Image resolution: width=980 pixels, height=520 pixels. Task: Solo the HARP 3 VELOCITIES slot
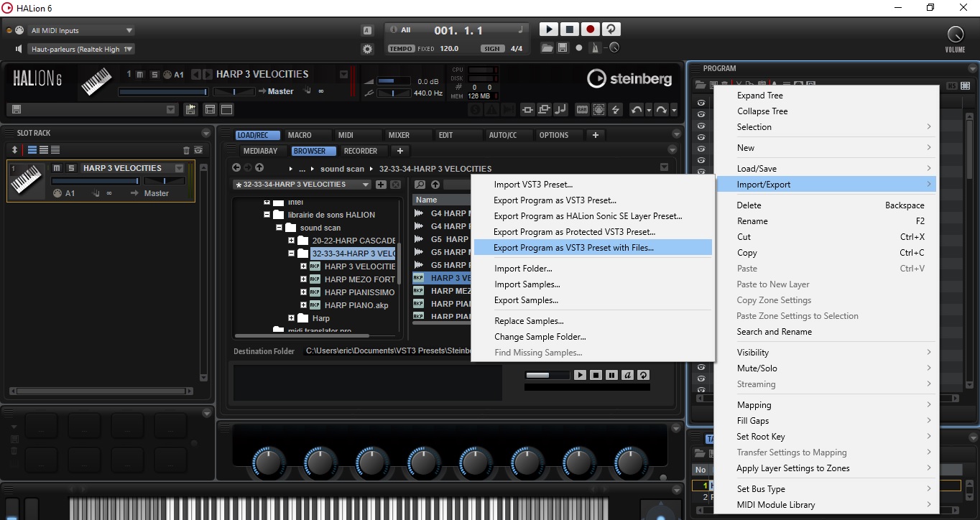click(71, 167)
